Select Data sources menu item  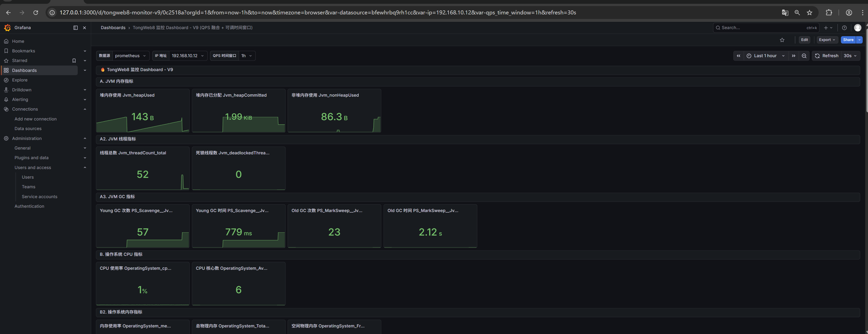28,129
